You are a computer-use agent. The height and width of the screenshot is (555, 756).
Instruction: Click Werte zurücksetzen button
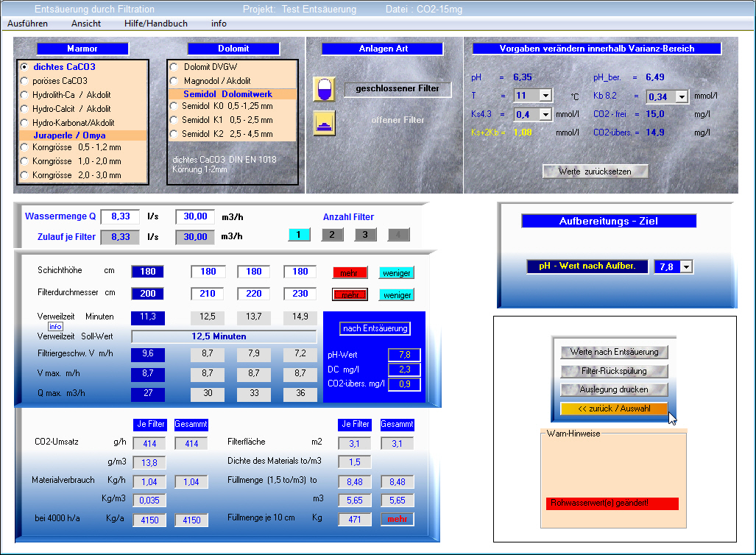(x=596, y=171)
